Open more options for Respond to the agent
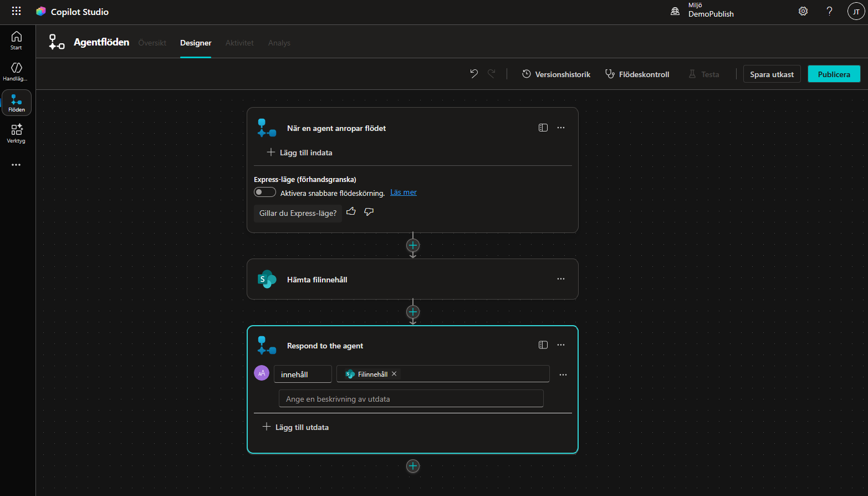This screenshot has height=496, width=868. click(561, 345)
